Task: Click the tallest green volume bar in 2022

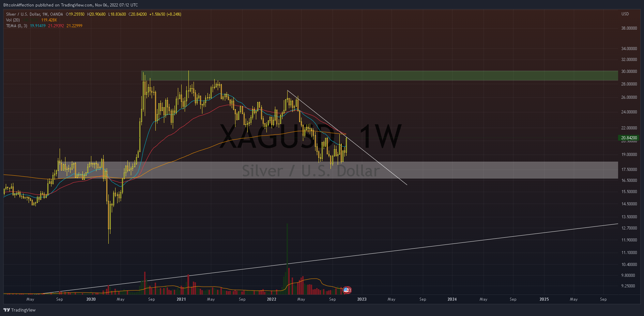Action: coord(287,259)
